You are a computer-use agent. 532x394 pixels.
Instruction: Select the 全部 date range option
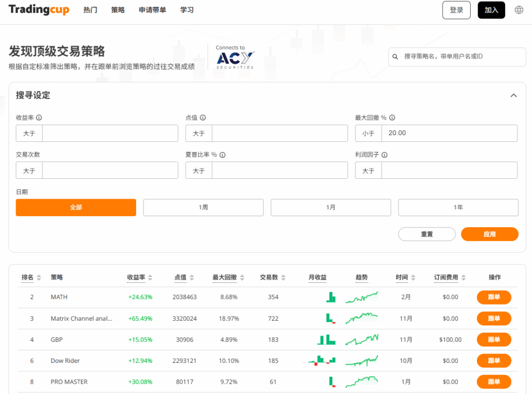coord(76,207)
